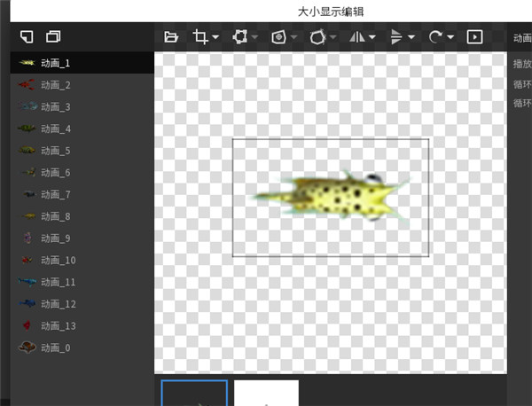The height and width of the screenshot is (406, 532).
Task: Select the crop tool icon
Action: (200, 36)
